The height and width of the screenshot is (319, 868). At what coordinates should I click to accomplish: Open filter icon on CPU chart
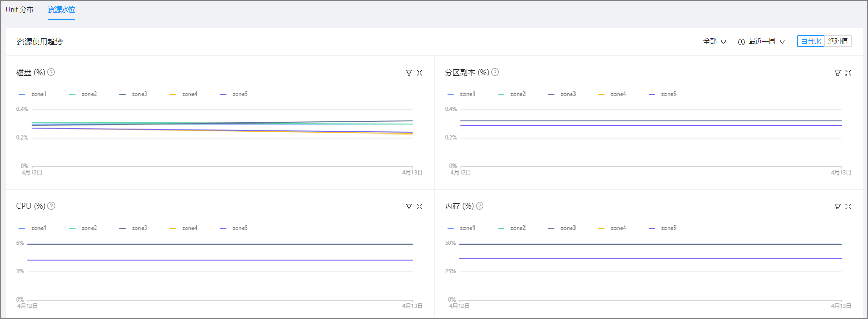pyautogui.click(x=409, y=207)
